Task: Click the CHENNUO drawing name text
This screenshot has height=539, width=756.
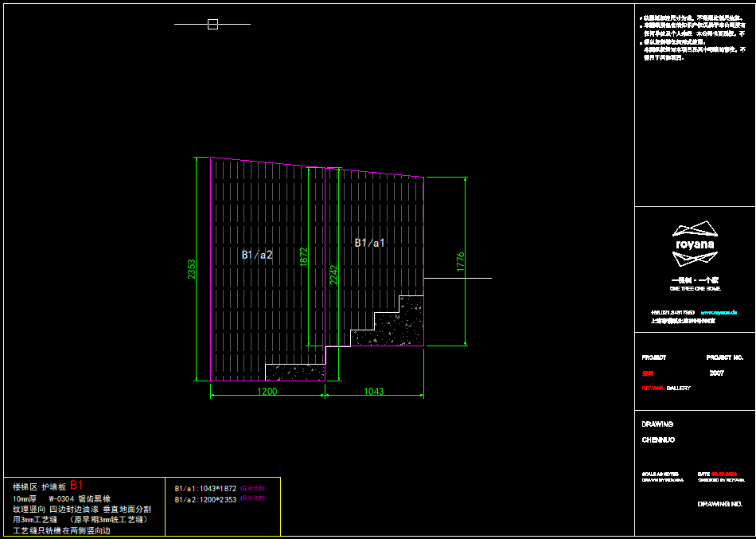Action: [x=658, y=439]
